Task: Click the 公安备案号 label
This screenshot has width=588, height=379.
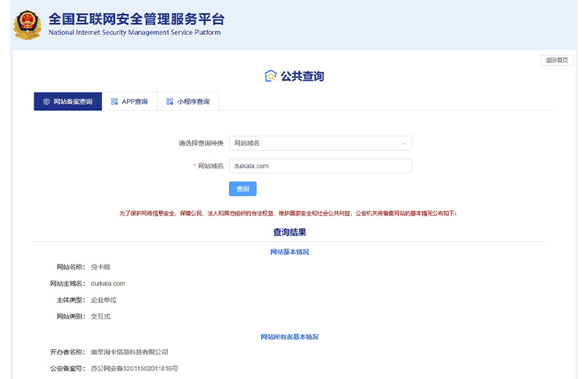Action: [68, 369]
